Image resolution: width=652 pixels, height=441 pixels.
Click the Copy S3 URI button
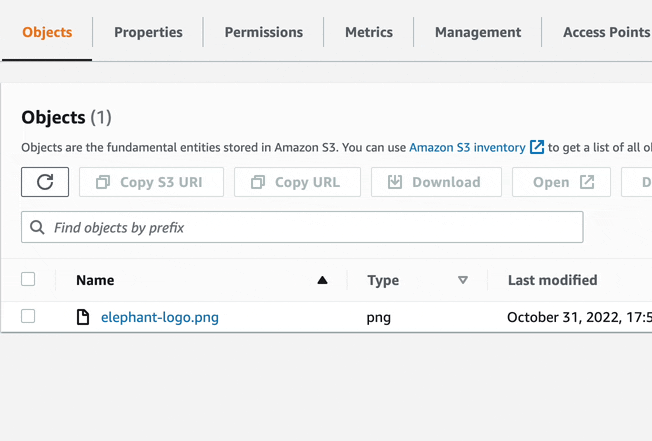[x=150, y=182]
